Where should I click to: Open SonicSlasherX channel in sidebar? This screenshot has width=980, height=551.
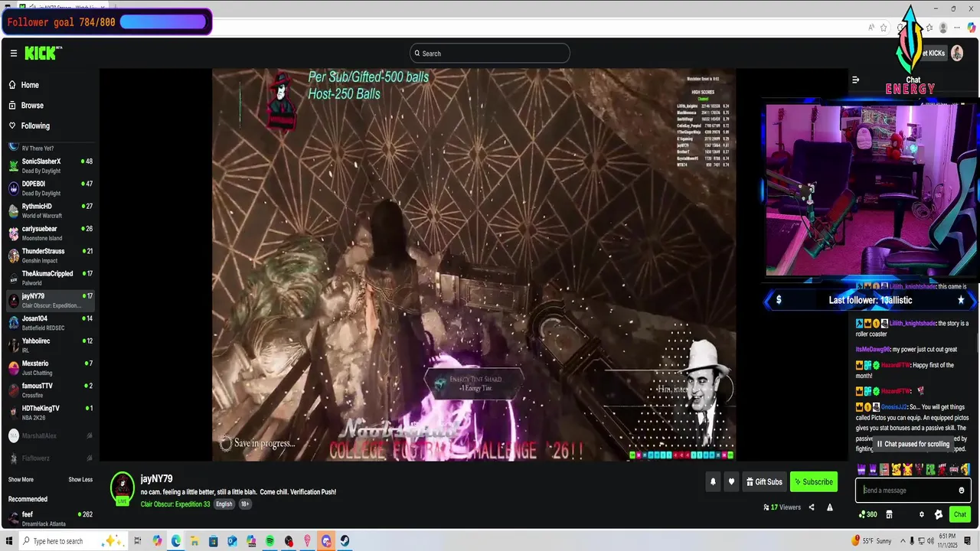tap(51, 166)
